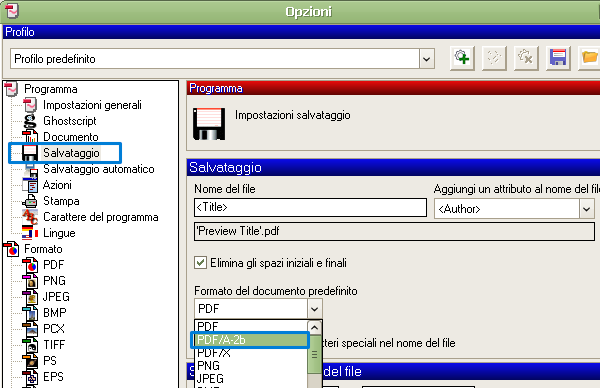The image size is (600, 388).
Task: Click the Stampa printer icon
Action: (x=30, y=201)
